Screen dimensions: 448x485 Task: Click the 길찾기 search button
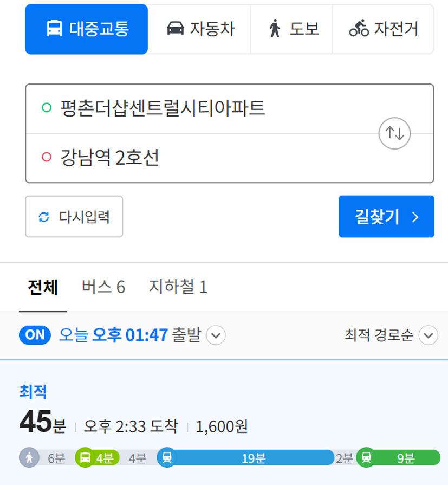click(x=386, y=217)
